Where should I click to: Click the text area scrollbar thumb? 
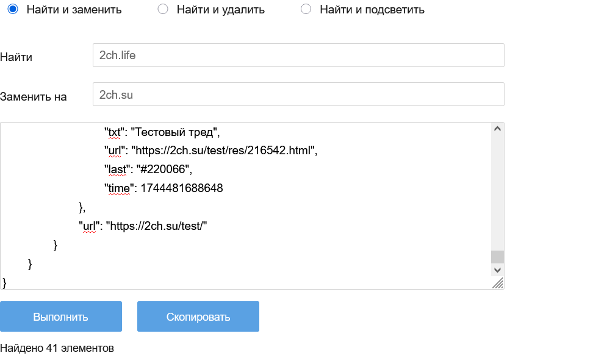click(x=498, y=257)
